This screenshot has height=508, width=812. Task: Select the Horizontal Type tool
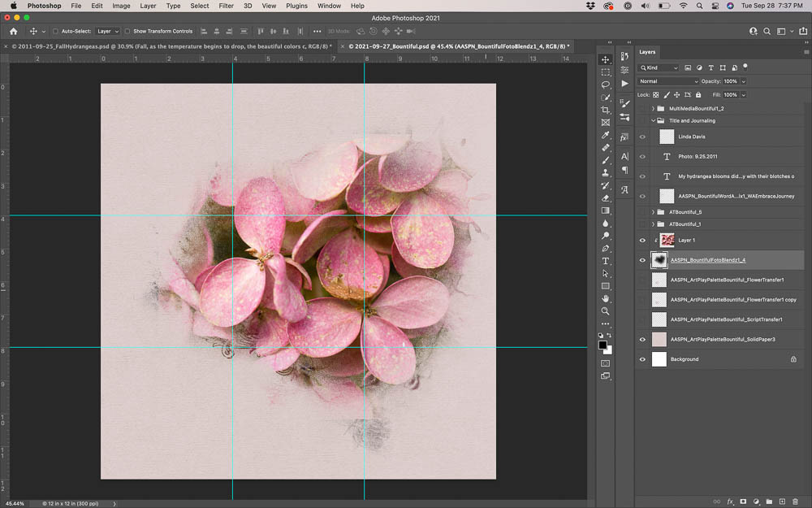coord(605,261)
